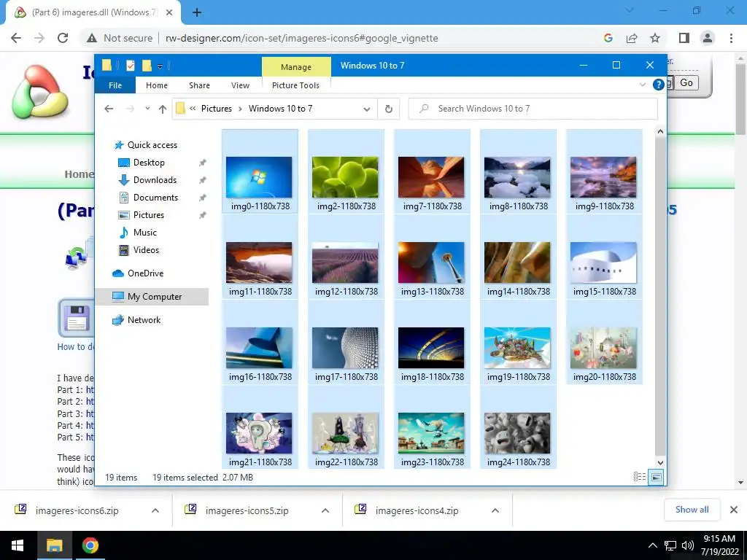Click the Chrome address bar URL
This screenshot has height=560, width=747.
pos(301,38)
